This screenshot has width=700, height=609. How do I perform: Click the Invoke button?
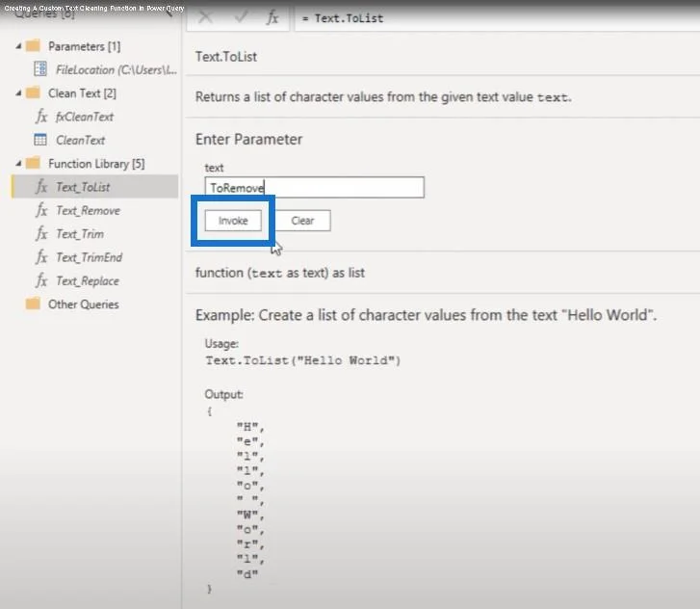(x=233, y=221)
